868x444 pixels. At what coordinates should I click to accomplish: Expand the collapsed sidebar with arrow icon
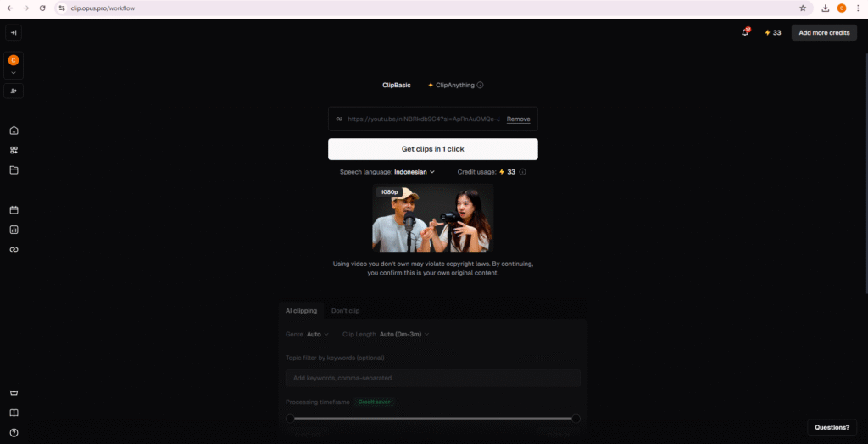(x=14, y=33)
